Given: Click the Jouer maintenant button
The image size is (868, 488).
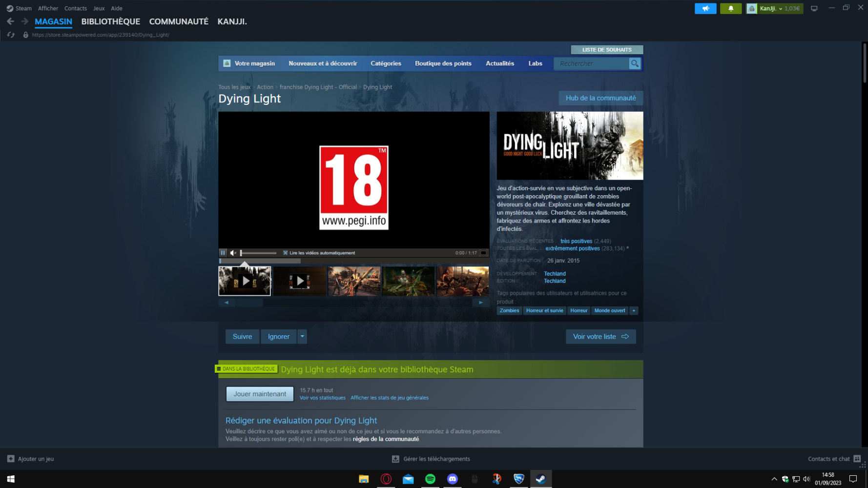Looking at the screenshot, I should click(x=260, y=394).
